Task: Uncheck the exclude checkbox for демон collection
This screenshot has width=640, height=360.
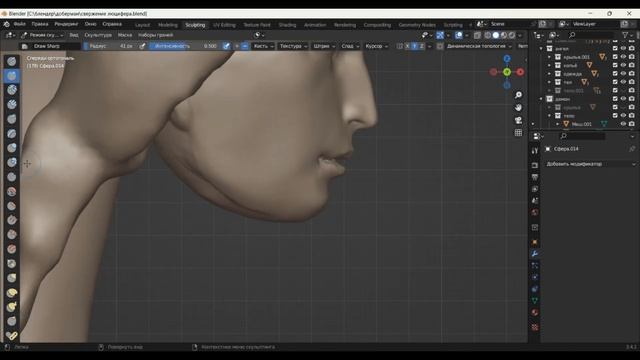Action: coord(615,99)
